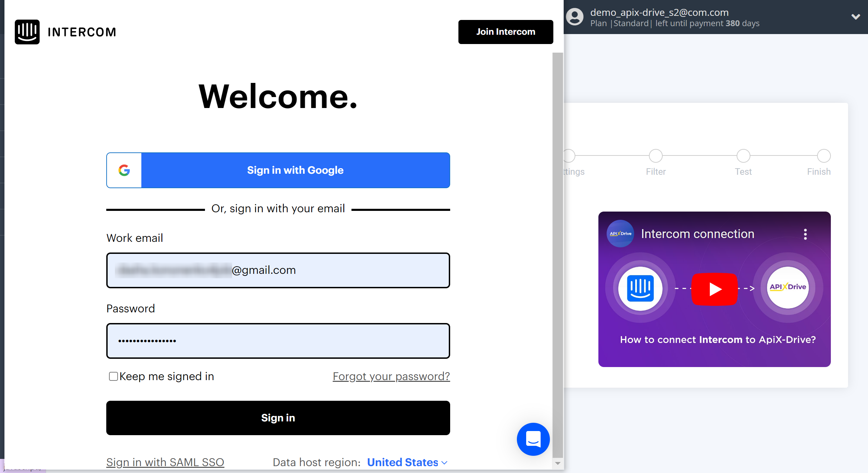Click the 'Sign in' submit button
The height and width of the screenshot is (473, 868).
(x=278, y=418)
